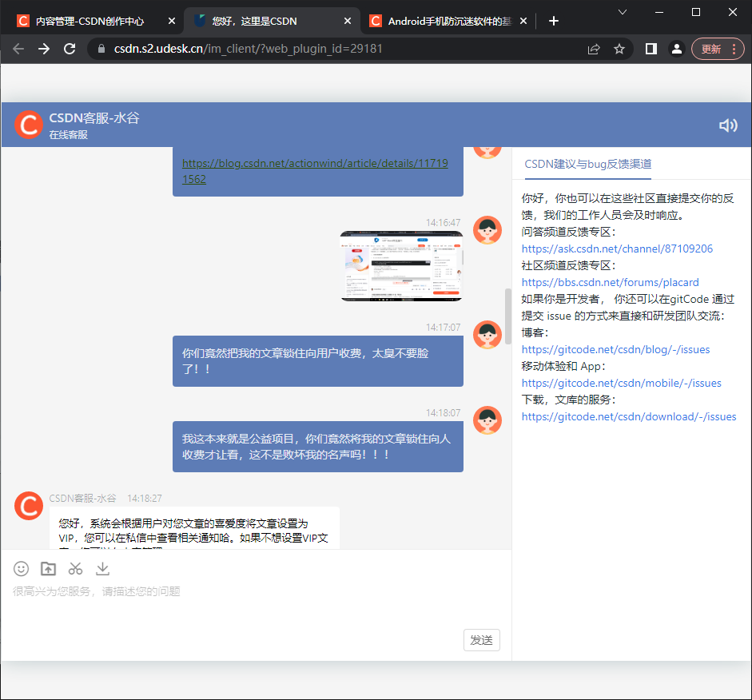The height and width of the screenshot is (700, 752).
Task: Click the agent reply starting 您好，系统会根据
Action: (194, 528)
